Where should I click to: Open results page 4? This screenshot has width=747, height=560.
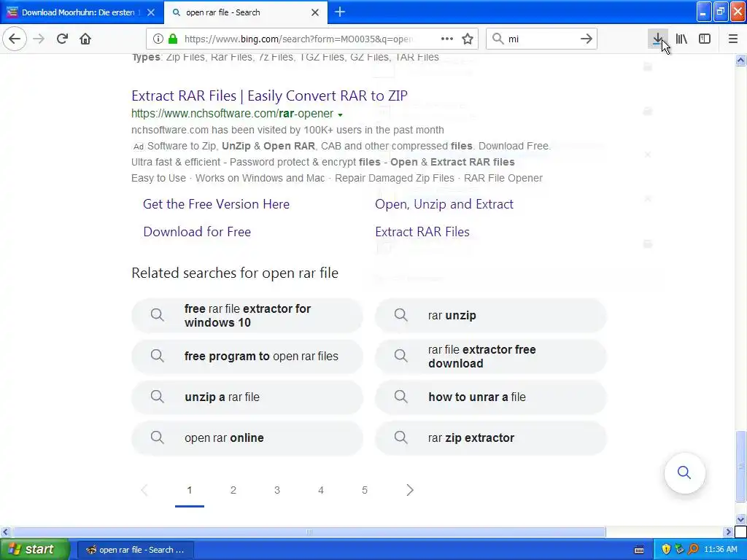[x=321, y=490]
